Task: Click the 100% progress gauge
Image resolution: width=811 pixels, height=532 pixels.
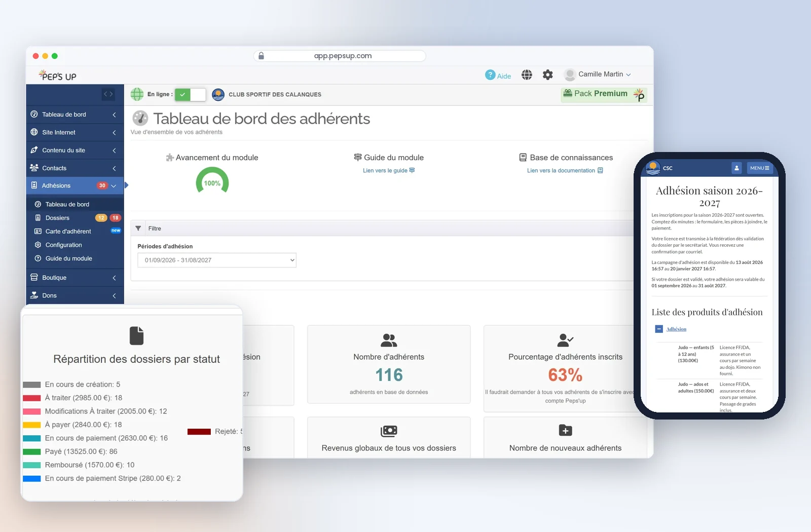Action: [x=212, y=181]
